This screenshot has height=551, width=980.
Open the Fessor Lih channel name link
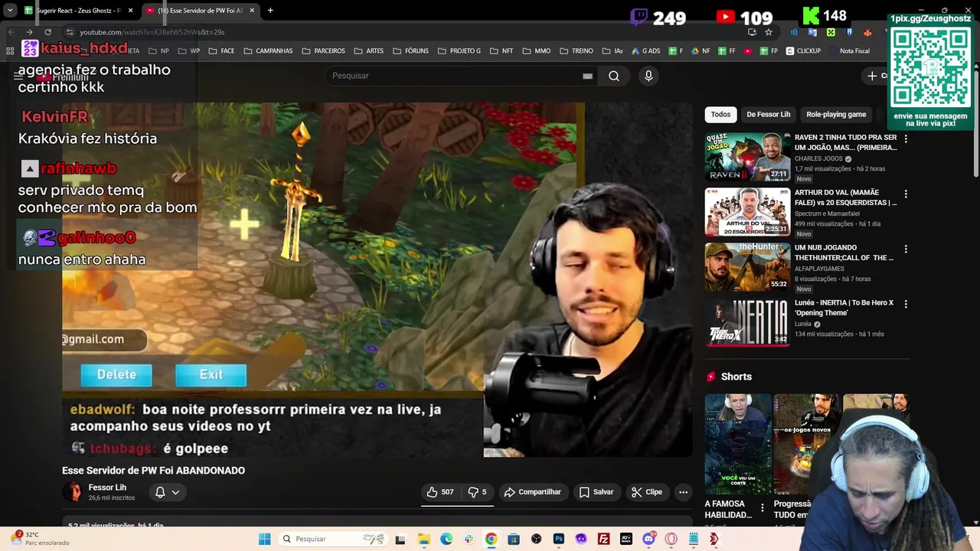[x=107, y=487]
